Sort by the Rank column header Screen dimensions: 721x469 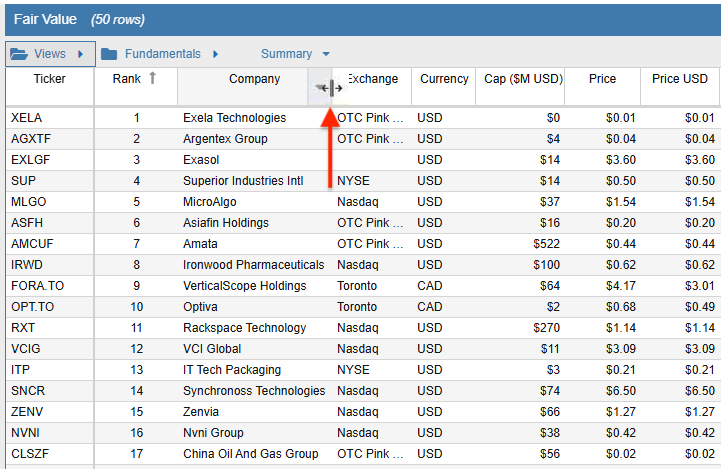point(127,79)
